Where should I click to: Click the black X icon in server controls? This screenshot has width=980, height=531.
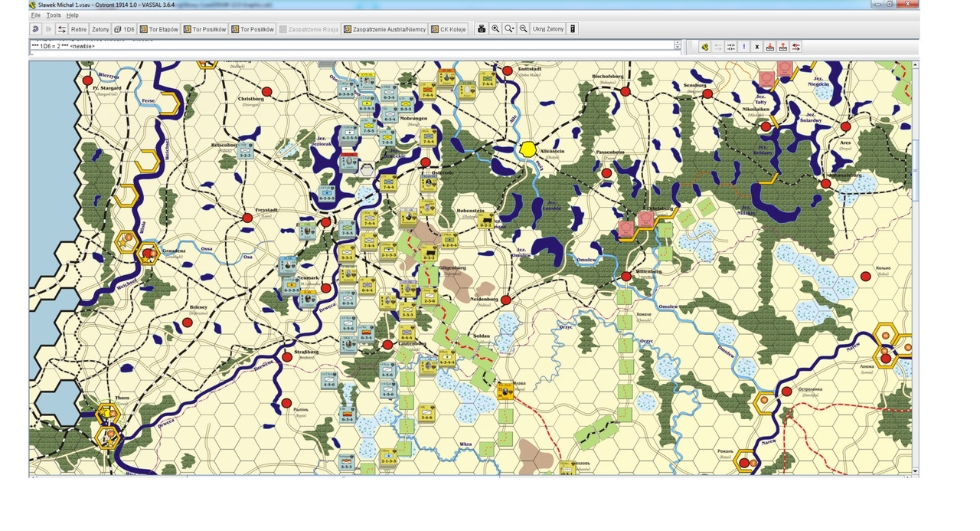tap(757, 47)
